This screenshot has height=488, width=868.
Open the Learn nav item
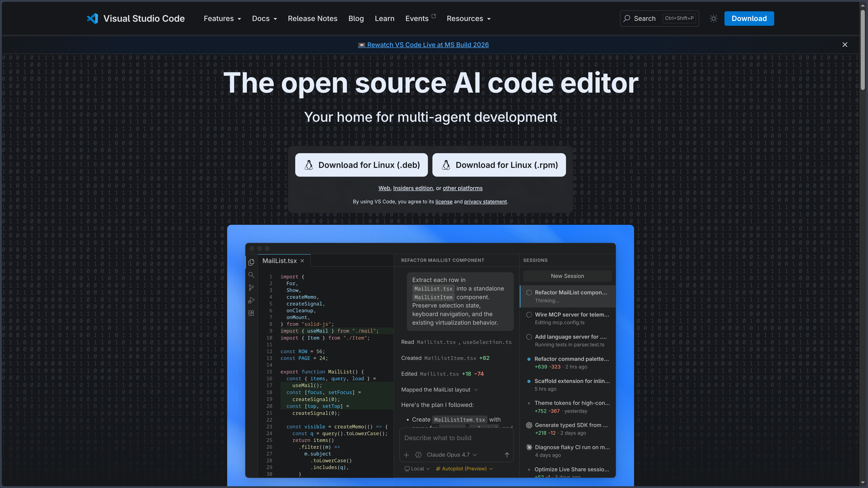[384, 19]
